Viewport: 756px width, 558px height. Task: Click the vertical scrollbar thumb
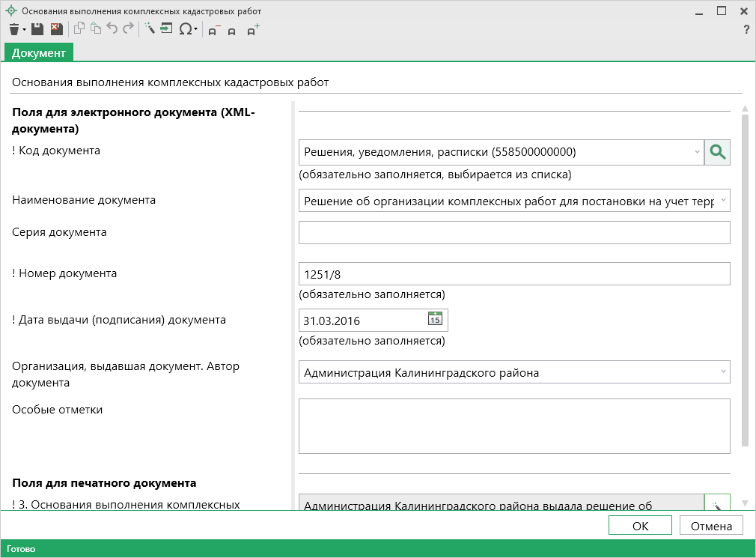(x=744, y=277)
